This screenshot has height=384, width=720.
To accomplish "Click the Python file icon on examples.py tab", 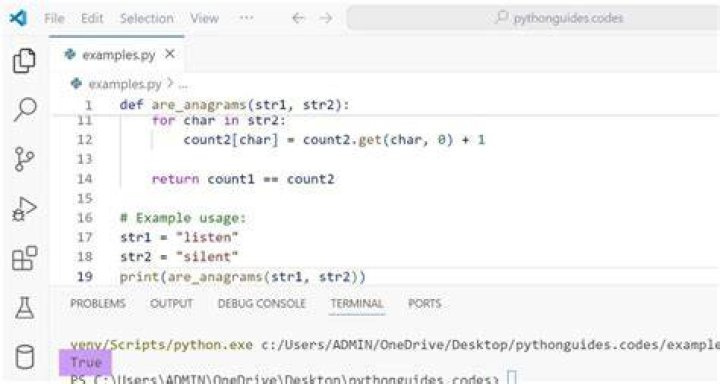I will tap(70, 55).
